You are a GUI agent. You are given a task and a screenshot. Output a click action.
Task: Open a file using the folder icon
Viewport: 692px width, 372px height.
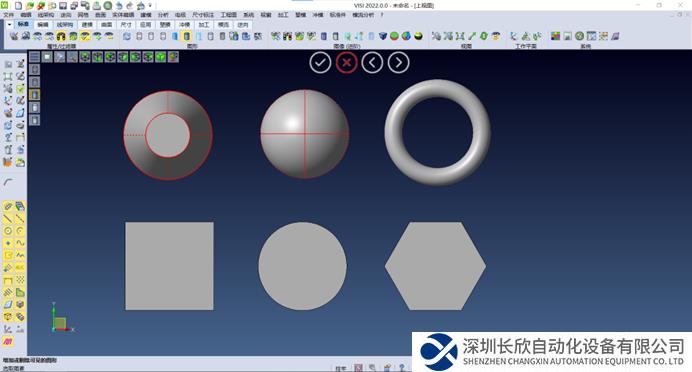(x=30, y=6)
